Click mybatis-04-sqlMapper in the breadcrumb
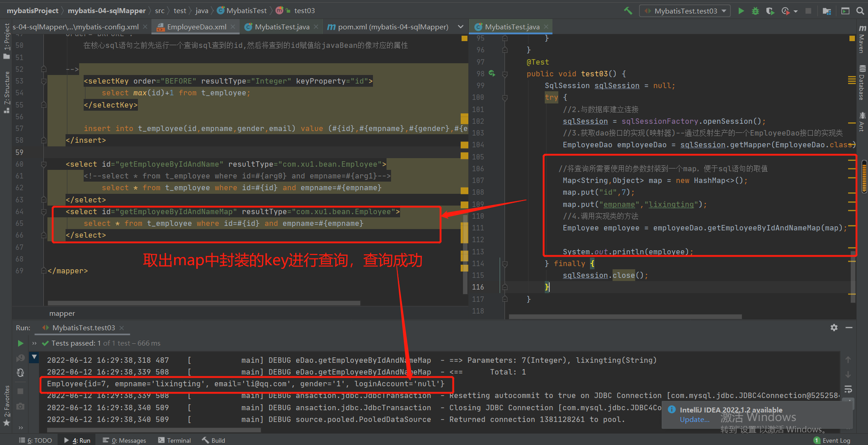 (107, 10)
